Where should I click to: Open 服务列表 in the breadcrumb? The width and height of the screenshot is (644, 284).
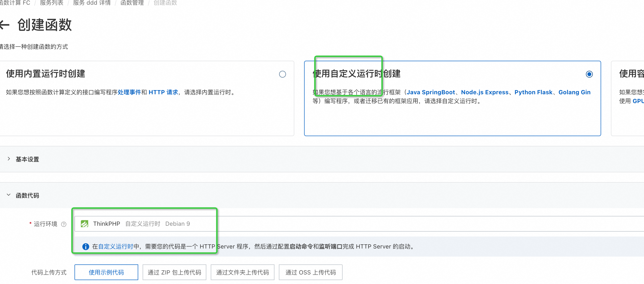pos(51,3)
